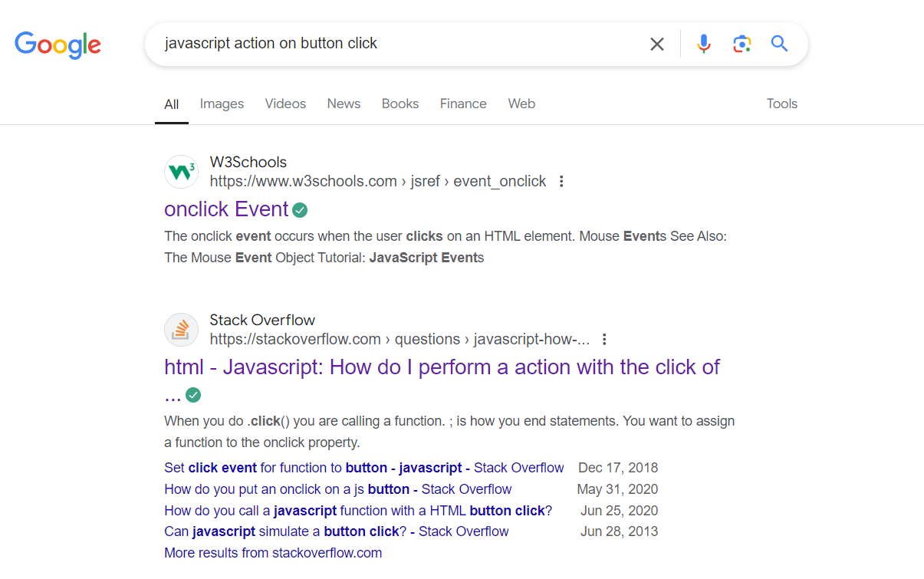
Task: Click the 'May 31, 2020' date
Action: tap(617, 489)
